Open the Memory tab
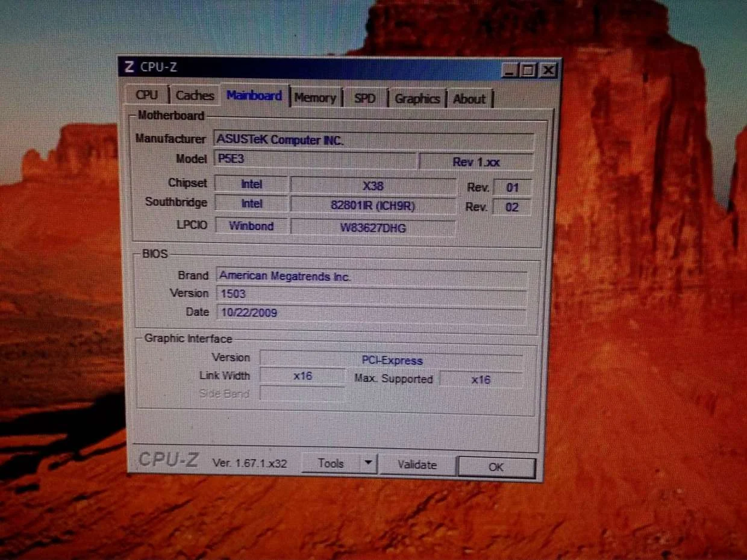Viewport: 747px width, 560px height. tap(315, 98)
